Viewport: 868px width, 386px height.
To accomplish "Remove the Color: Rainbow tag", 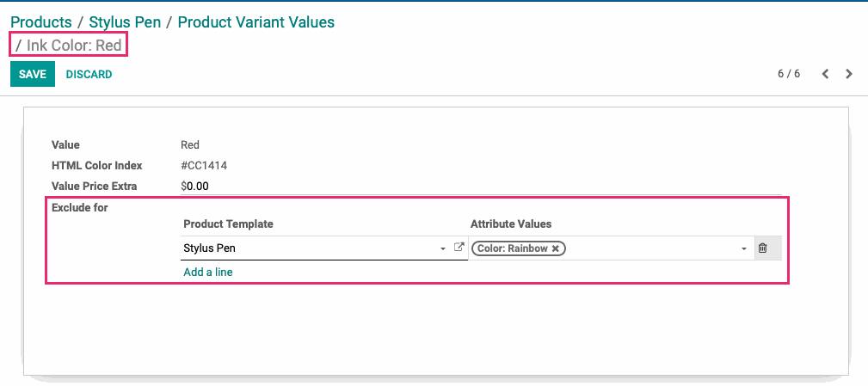I will pos(555,248).
